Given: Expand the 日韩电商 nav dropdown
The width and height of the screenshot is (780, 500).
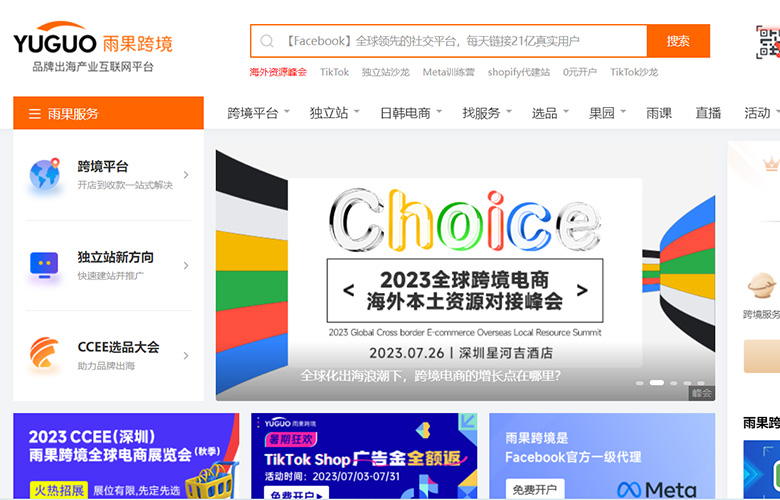Looking at the screenshot, I should [x=411, y=113].
